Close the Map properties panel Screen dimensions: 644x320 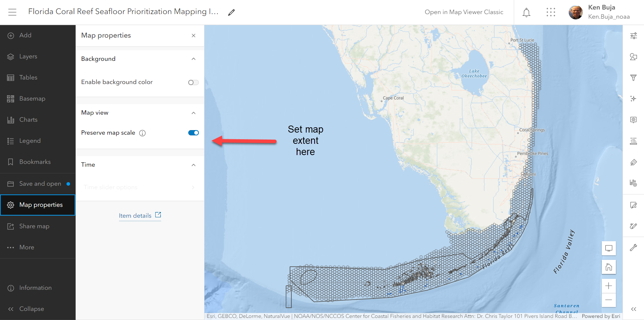[x=193, y=36]
